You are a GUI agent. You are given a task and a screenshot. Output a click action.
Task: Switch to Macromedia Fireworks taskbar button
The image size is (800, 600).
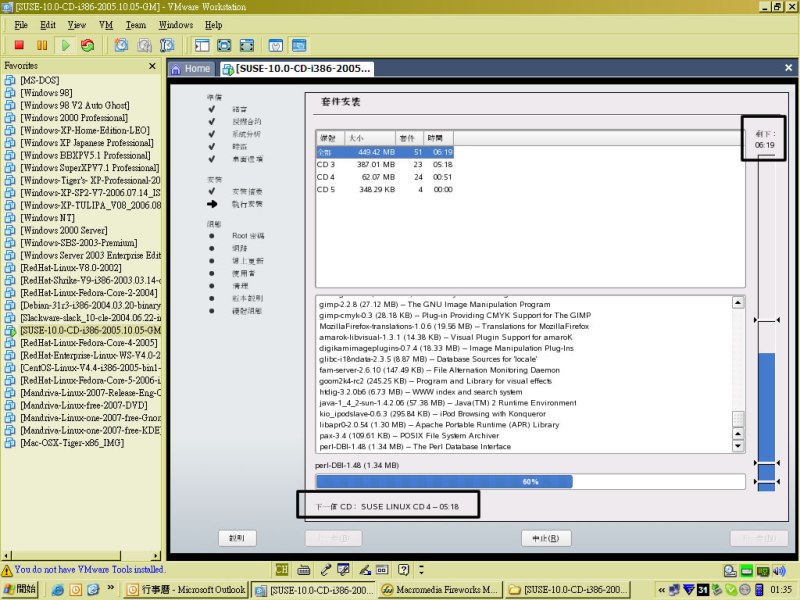point(440,590)
